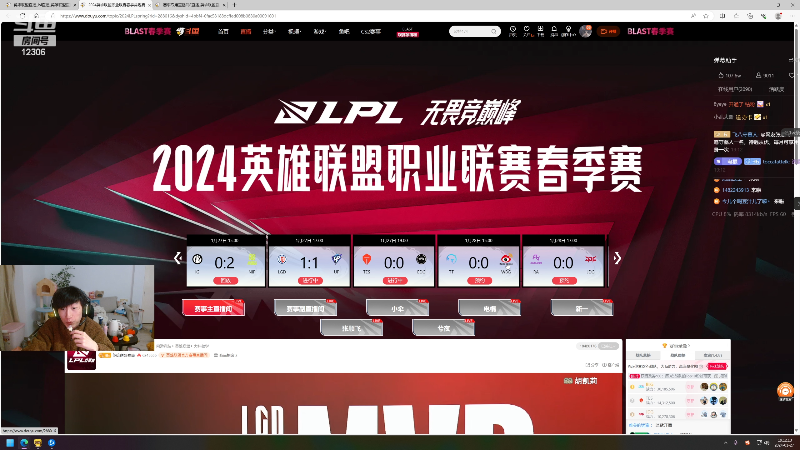This screenshot has height=450, width=800.
Task: Click the follow button above video player
Action: (x=608, y=346)
